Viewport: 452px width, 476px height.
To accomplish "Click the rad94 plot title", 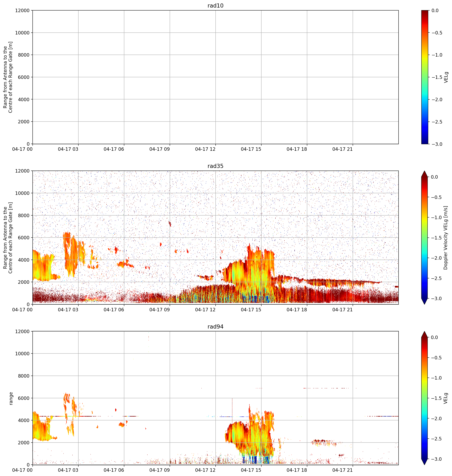I will click(215, 327).
